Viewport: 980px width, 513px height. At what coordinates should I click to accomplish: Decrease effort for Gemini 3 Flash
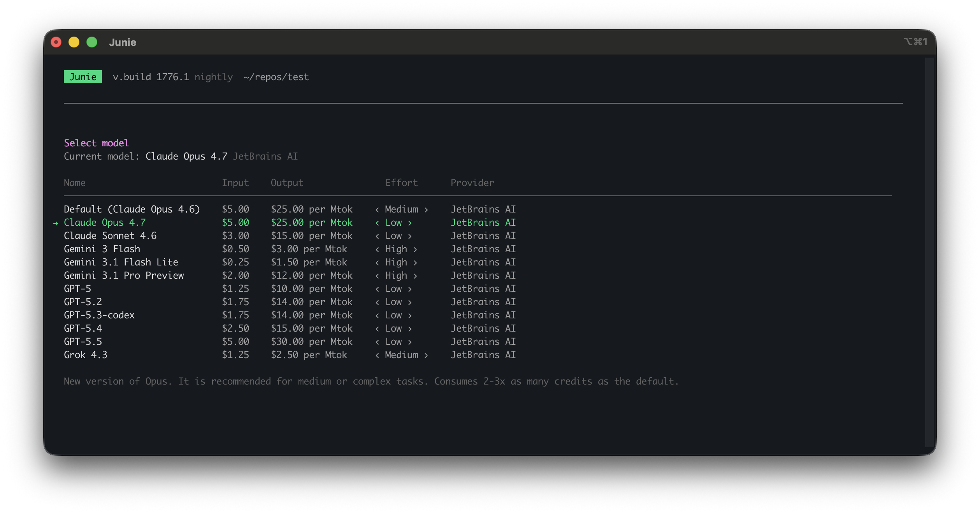click(377, 249)
